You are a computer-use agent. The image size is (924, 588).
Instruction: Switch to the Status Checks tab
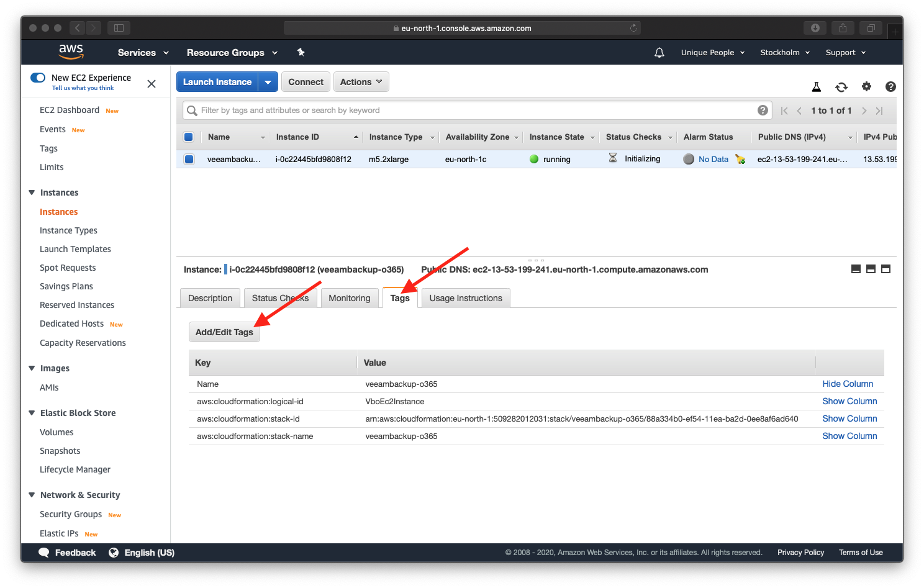coord(281,298)
